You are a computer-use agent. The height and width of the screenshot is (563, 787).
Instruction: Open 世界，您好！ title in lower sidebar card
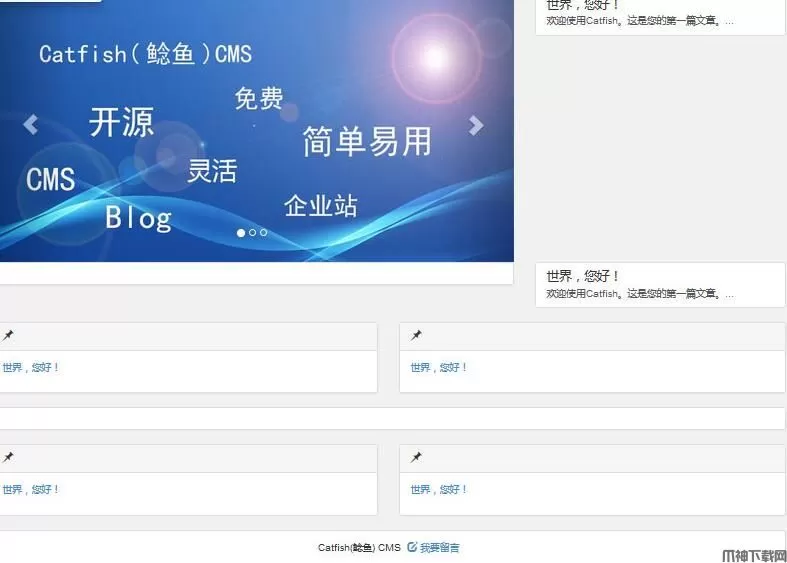[x=583, y=276]
